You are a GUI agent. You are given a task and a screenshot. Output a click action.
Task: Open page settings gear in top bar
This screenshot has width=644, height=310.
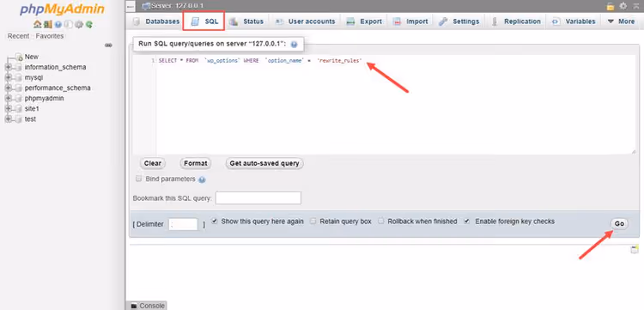[623, 6]
